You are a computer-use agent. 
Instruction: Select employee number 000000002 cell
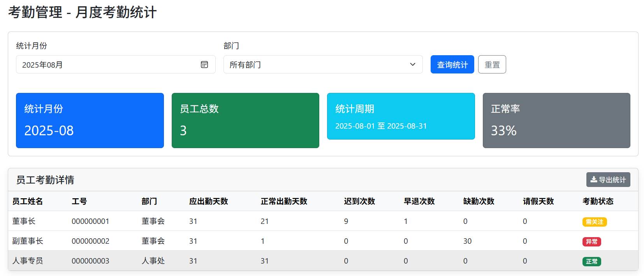click(90, 241)
